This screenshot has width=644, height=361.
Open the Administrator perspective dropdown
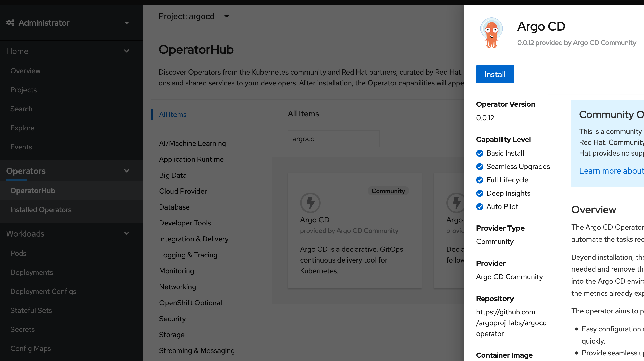(126, 23)
